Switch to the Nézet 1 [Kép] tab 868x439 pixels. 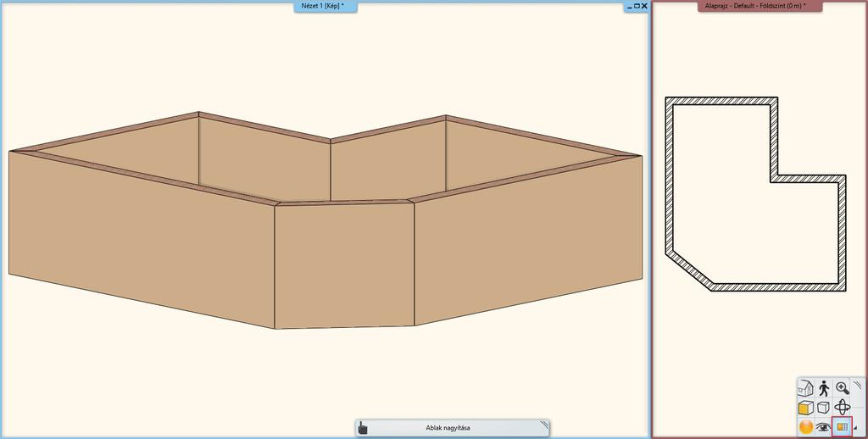click(326, 6)
